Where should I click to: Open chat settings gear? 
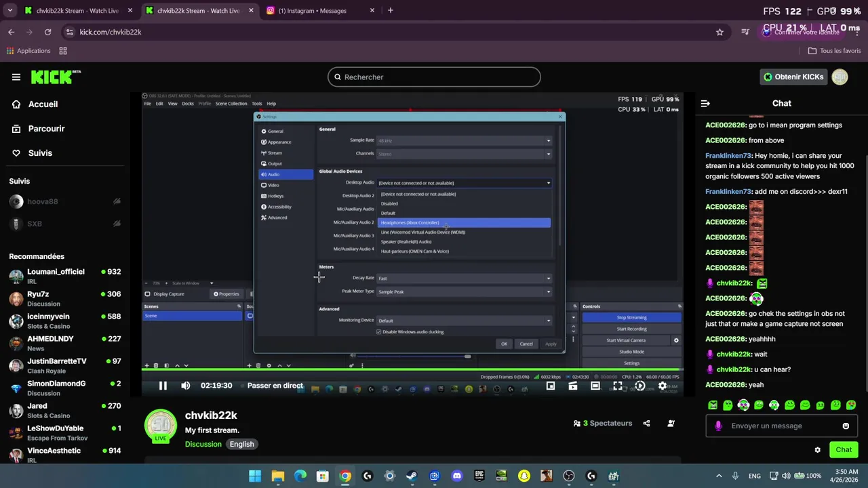coord(817,449)
